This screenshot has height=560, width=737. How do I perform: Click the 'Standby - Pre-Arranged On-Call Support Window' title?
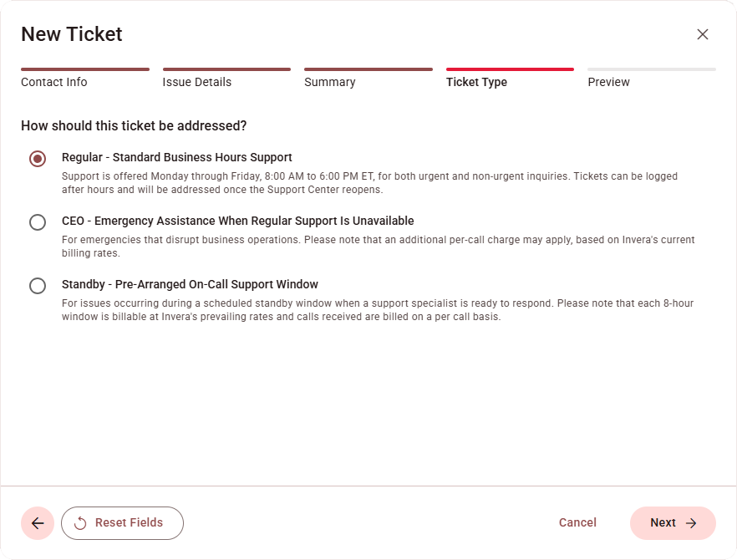coord(190,284)
